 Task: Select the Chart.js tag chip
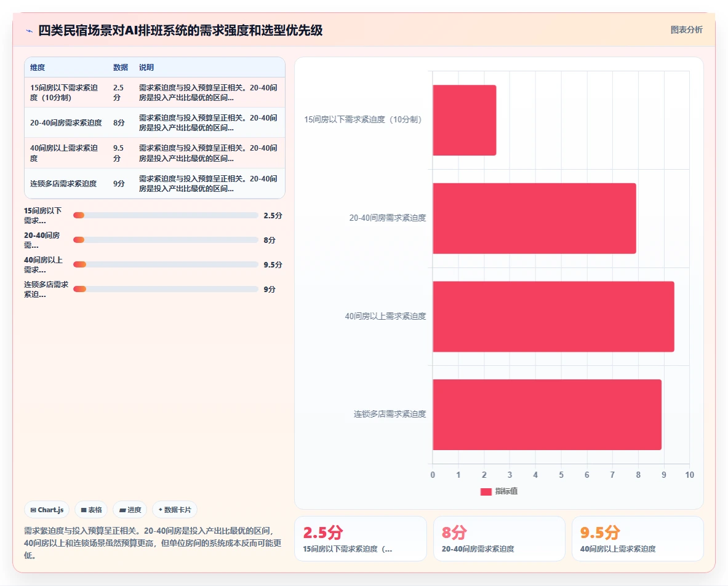(47, 509)
